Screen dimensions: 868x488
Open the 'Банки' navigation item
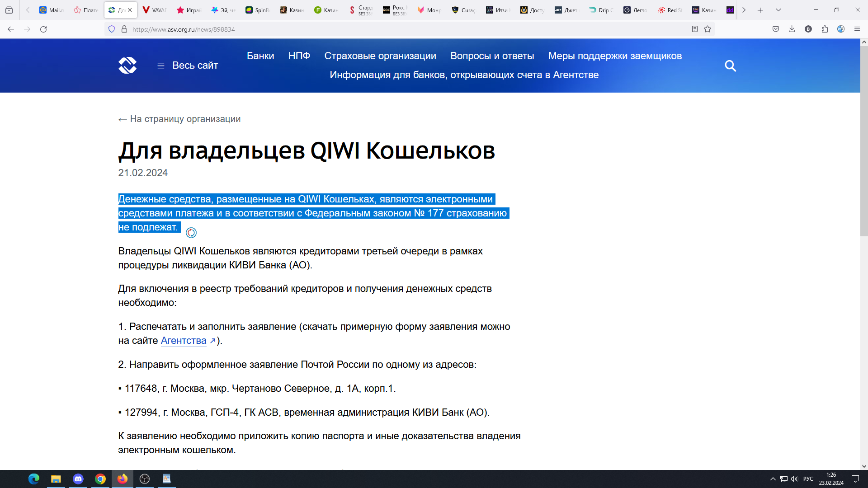click(x=260, y=56)
